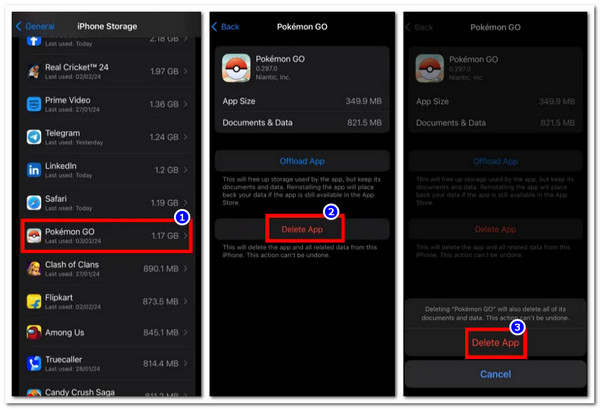Tap the Clash of Clans icon
Viewport: 600px width, 409px height.
point(34,268)
